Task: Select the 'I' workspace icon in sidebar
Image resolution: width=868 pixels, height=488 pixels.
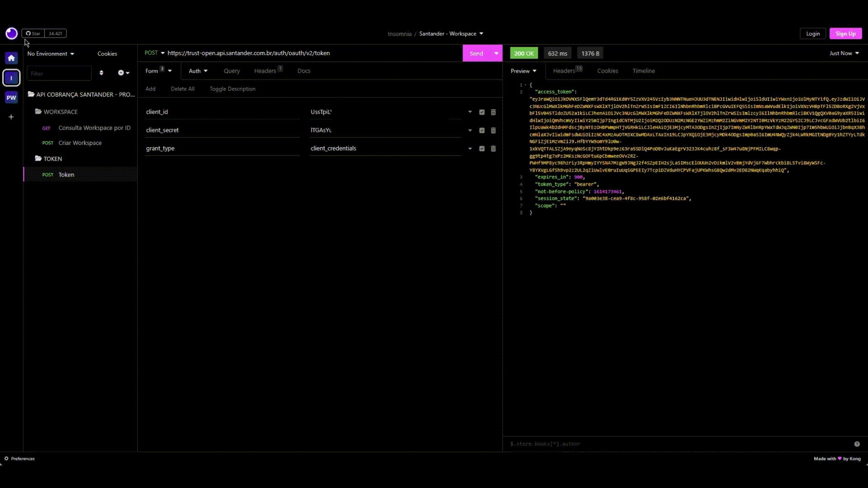Action: [11, 78]
